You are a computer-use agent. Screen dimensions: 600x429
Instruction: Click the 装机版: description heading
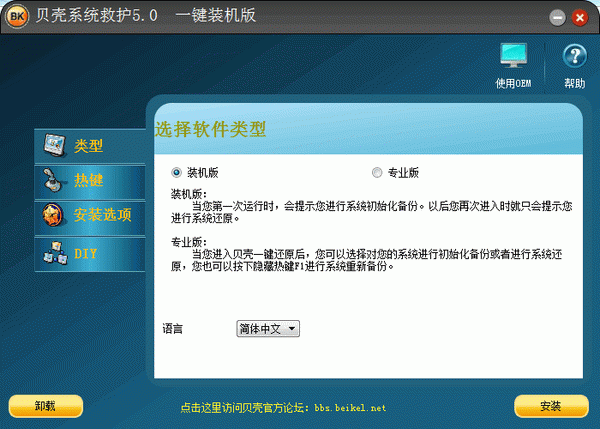tap(189, 194)
